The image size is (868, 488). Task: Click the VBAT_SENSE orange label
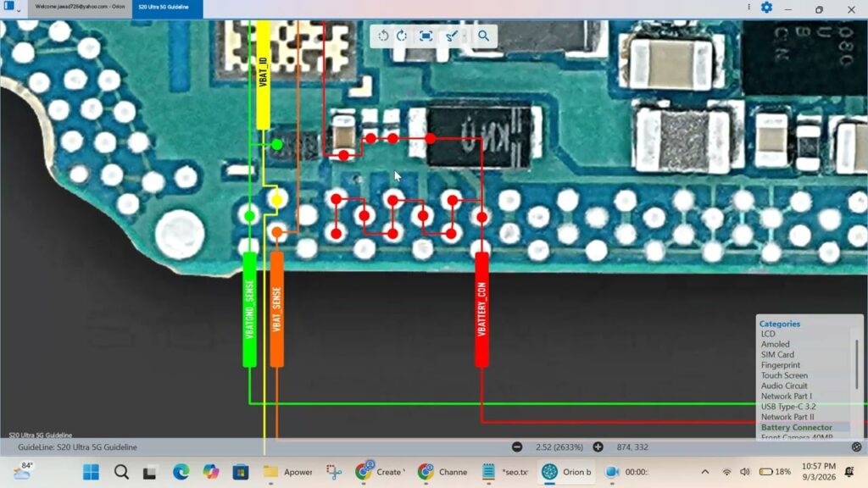pyautogui.click(x=277, y=310)
